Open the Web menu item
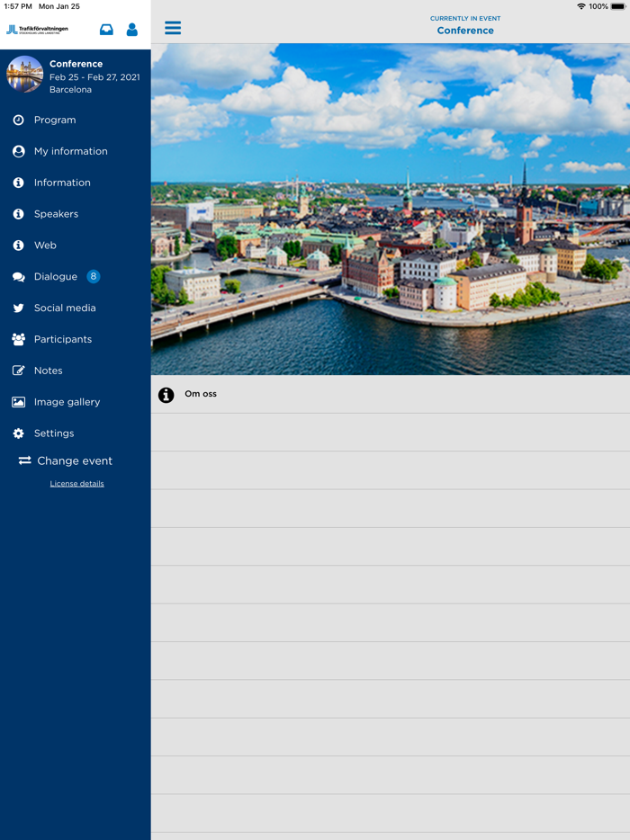 click(45, 246)
